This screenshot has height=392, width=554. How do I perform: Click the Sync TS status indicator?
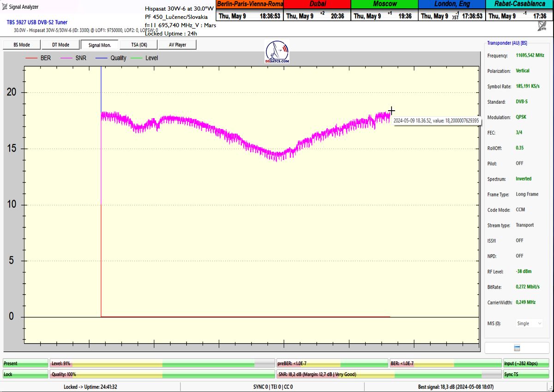point(525,374)
